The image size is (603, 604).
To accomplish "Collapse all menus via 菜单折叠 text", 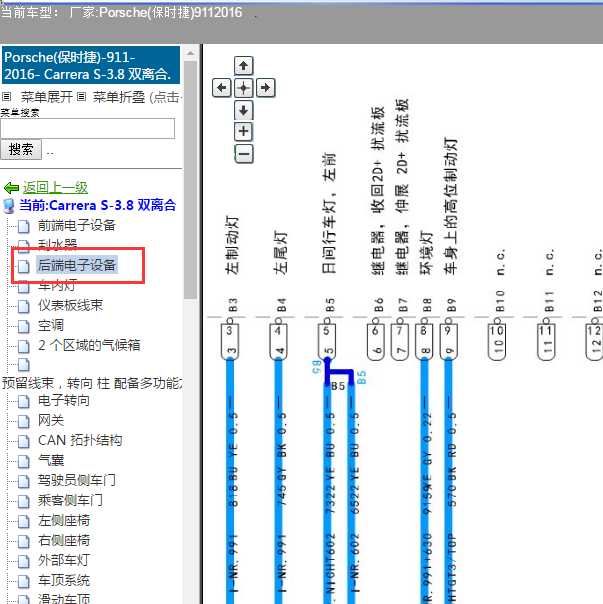I will (119, 97).
